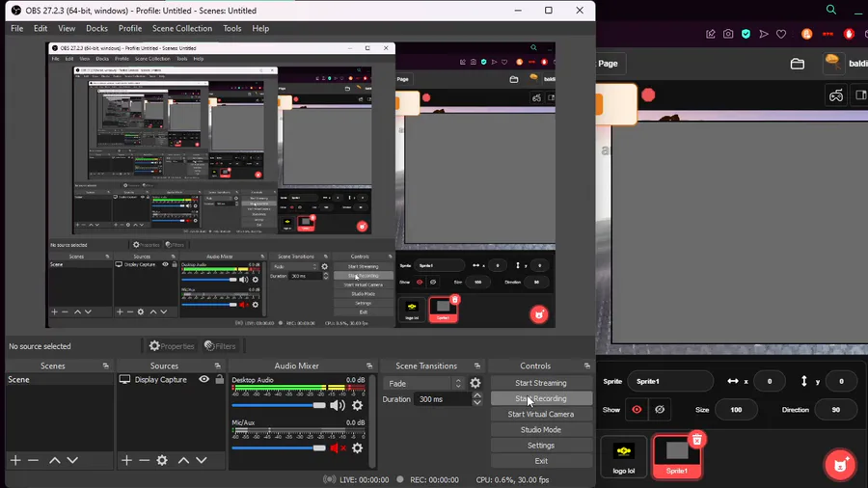Click the Sprite1 name field
The height and width of the screenshot is (488, 868).
pyautogui.click(x=670, y=381)
